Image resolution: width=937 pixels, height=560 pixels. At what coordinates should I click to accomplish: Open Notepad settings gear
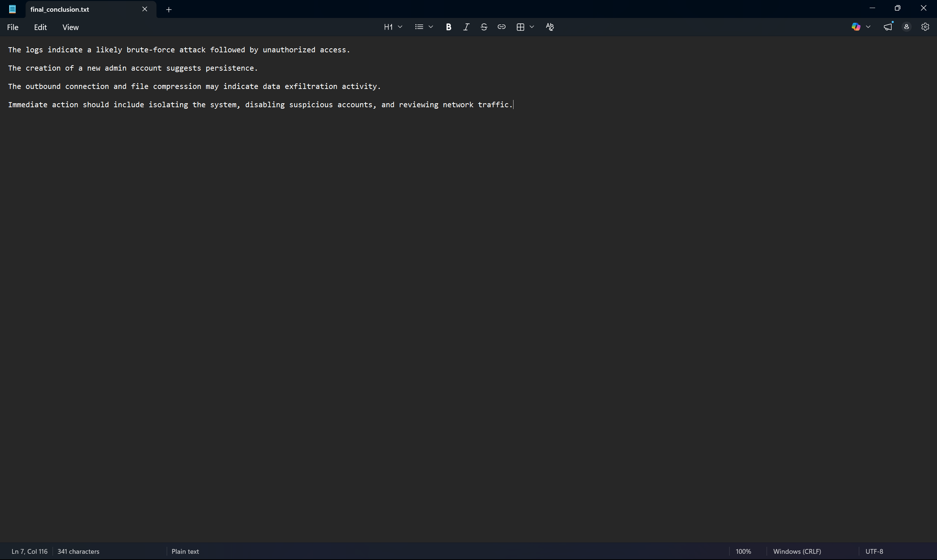tap(925, 27)
